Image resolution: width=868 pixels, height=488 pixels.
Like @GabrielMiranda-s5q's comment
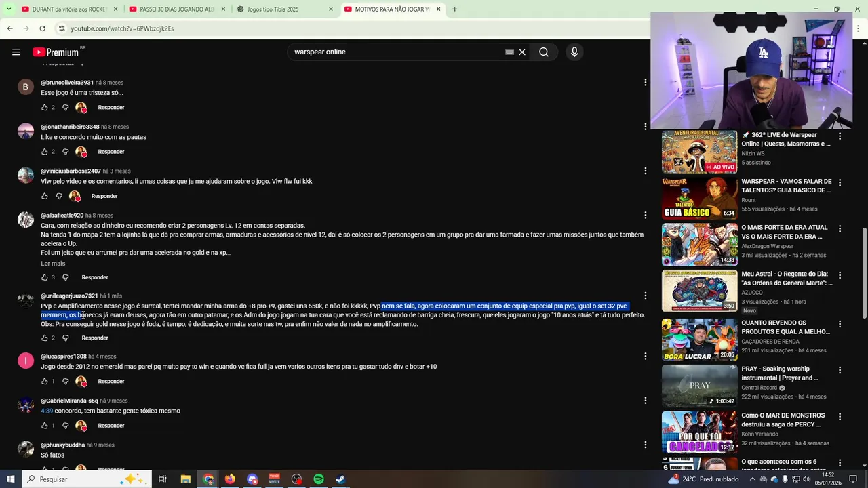pos(45,426)
